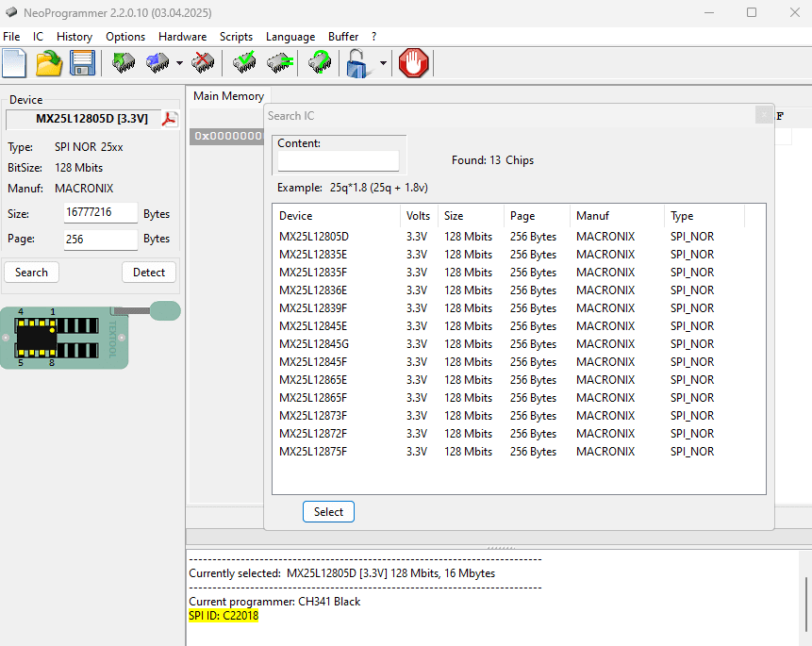The height and width of the screenshot is (646, 812).
Task: Click the Current programmer: CH341 Black log line
Action: (x=274, y=602)
